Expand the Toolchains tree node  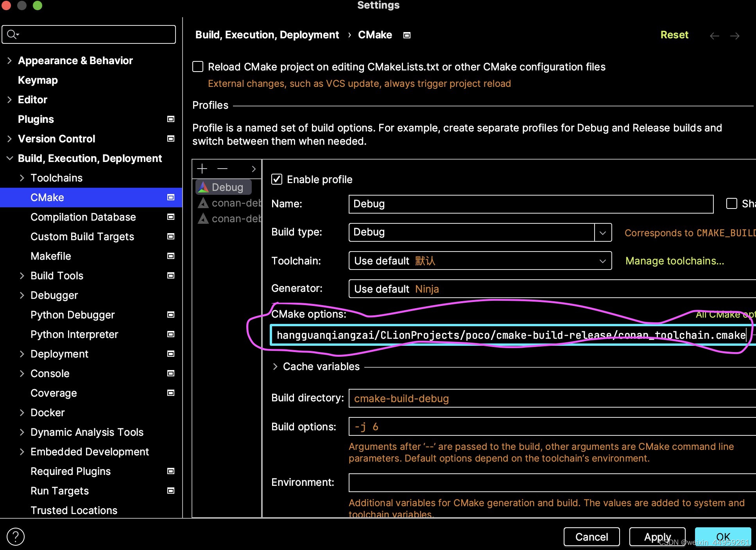pos(22,178)
